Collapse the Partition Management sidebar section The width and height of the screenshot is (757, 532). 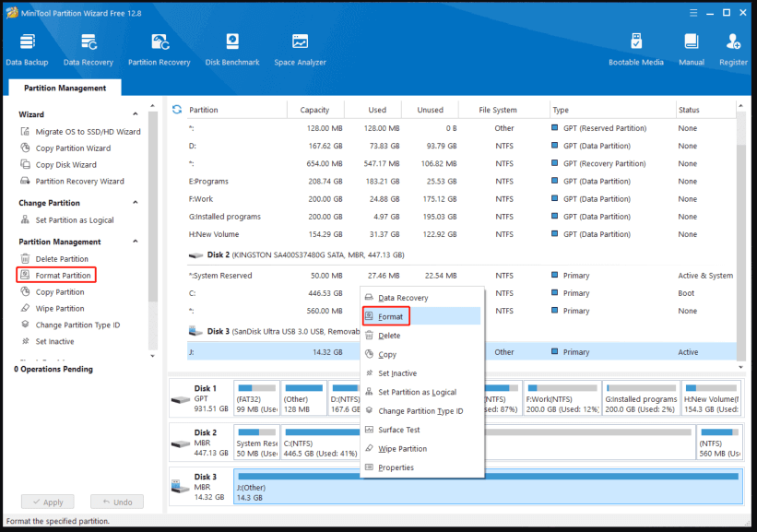pos(136,242)
